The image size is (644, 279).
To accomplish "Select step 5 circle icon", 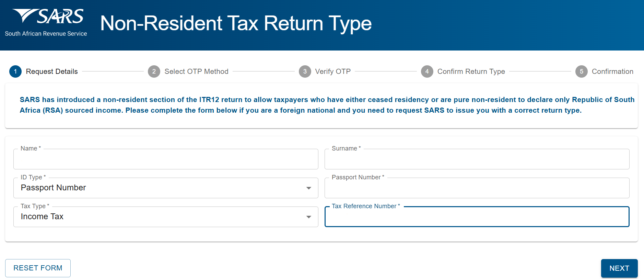I will (582, 71).
